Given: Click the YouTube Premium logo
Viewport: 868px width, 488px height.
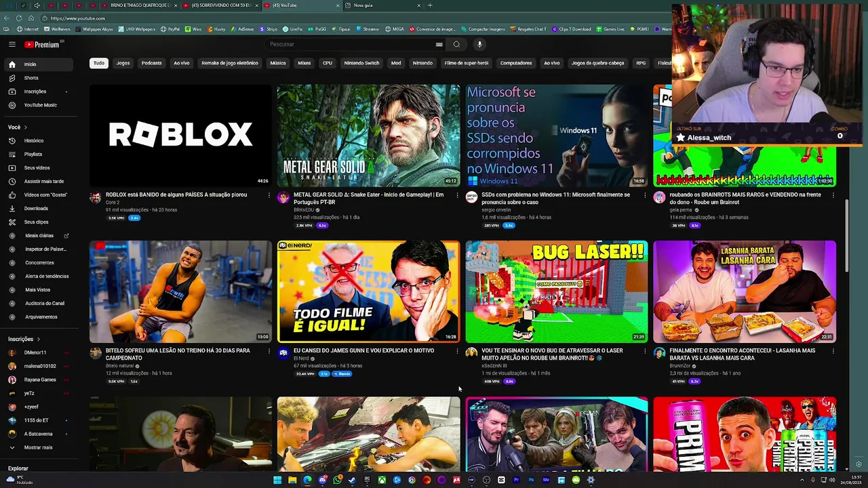Looking at the screenshot, I should (x=42, y=44).
